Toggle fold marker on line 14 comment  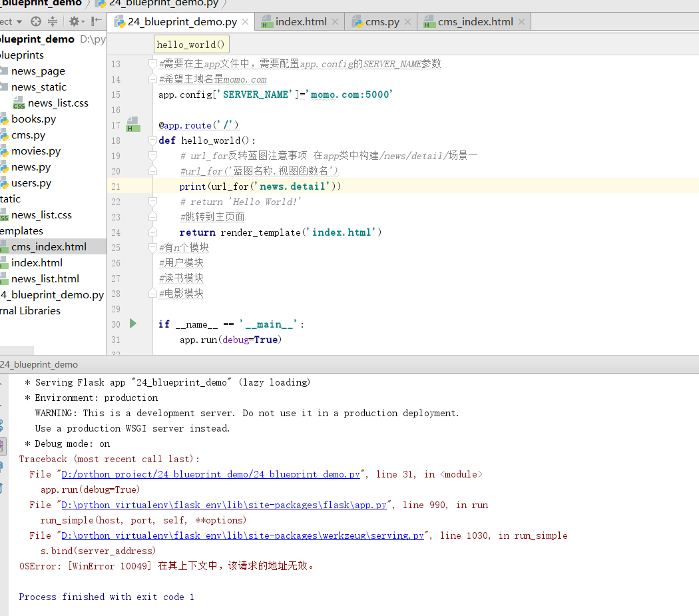coord(152,79)
